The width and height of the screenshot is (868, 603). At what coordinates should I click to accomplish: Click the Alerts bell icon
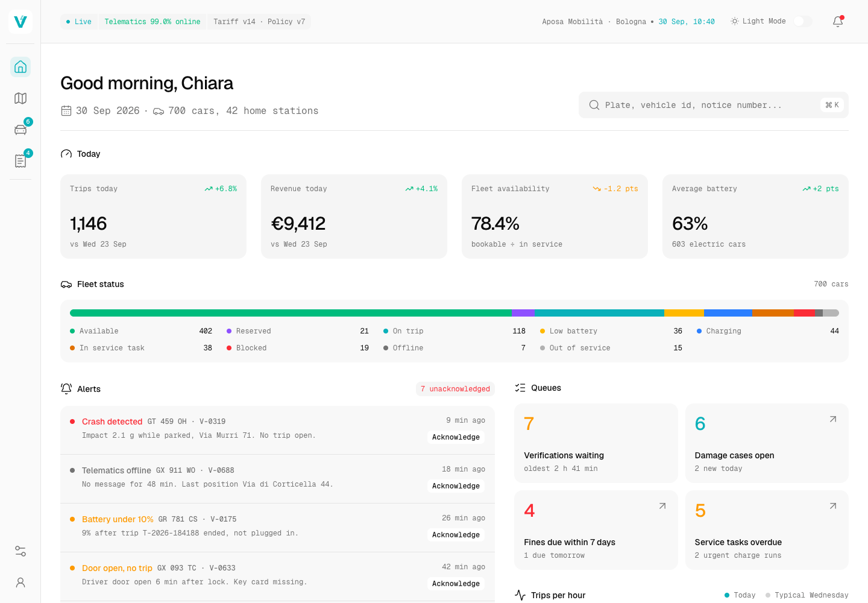(66, 389)
